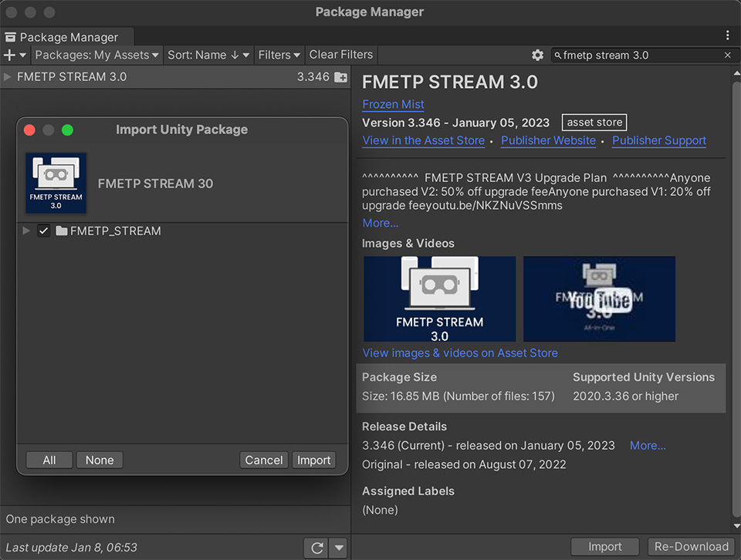Refresh the package list
Screen dimensions: 741x560
click(316, 548)
